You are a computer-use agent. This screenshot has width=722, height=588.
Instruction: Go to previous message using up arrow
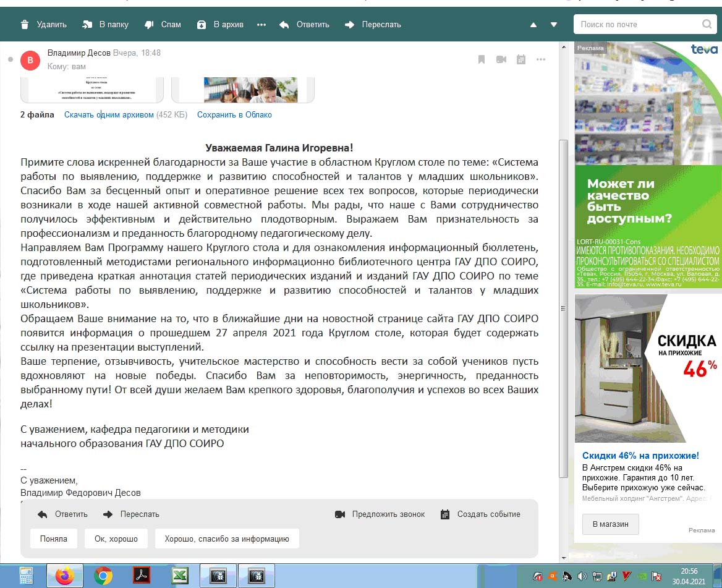tap(533, 25)
